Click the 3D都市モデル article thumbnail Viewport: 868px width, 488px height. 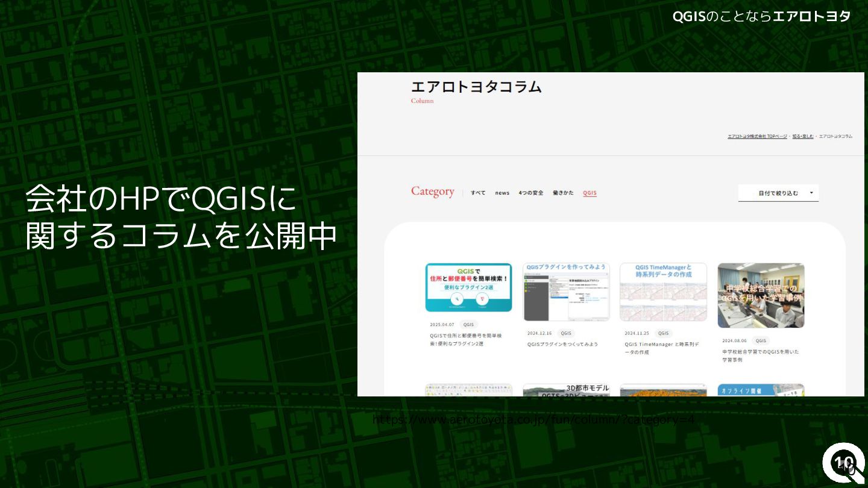click(566, 390)
